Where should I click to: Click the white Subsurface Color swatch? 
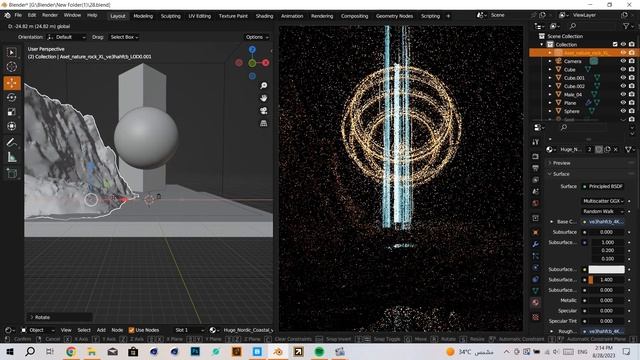click(606, 269)
